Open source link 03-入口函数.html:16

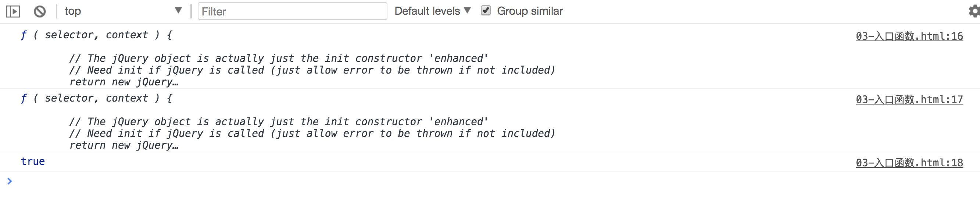tap(909, 36)
